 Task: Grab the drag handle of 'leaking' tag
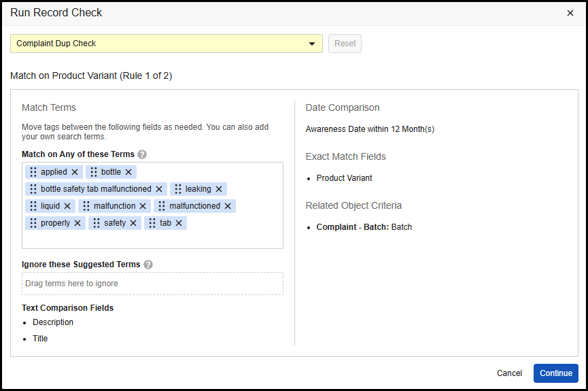(178, 189)
